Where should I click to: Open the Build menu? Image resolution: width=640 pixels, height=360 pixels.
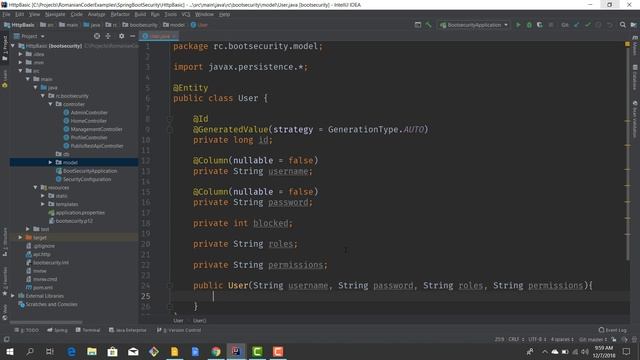click(x=140, y=14)
